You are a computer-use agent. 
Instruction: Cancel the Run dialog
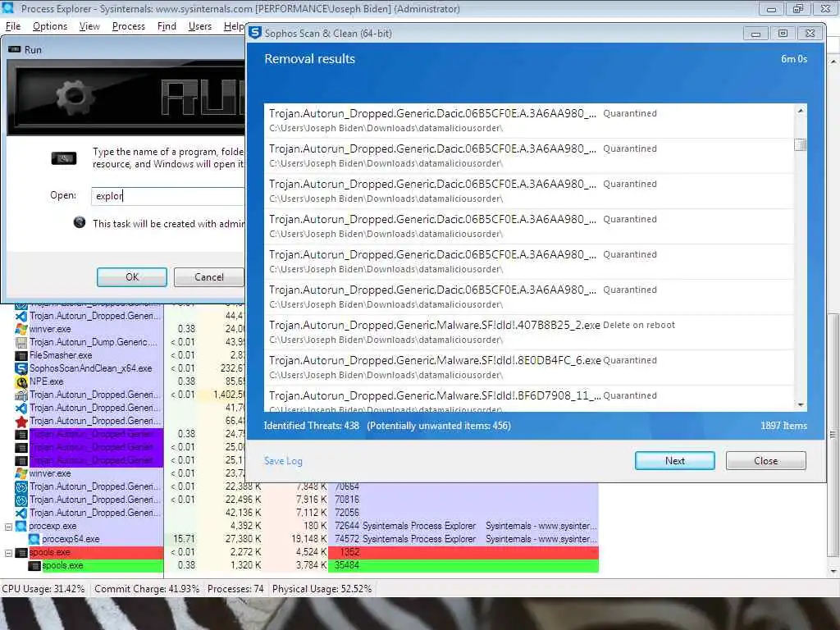pyautogui.click(x=209, y=277)
